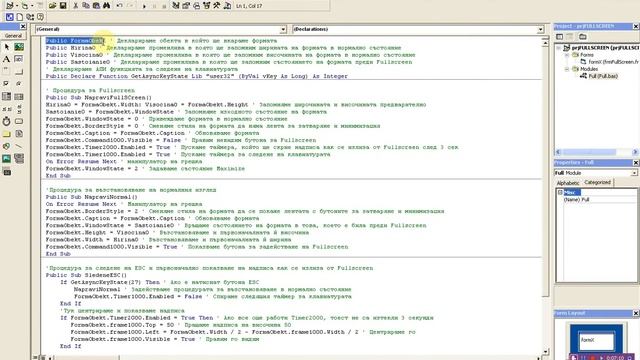Screen dimensions: 640x360
Task: Select the ListBox control in the toolbox
Action: point(19,96)
